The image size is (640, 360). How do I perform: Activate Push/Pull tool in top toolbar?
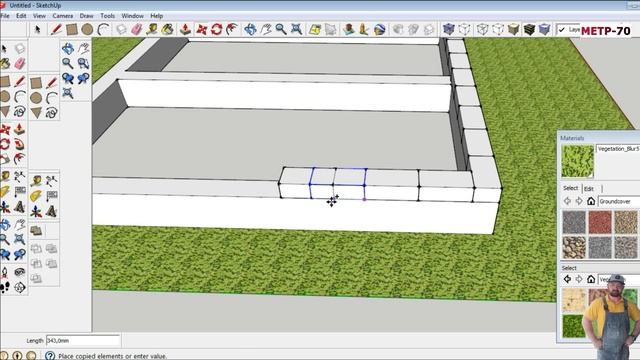coord(185,29)
